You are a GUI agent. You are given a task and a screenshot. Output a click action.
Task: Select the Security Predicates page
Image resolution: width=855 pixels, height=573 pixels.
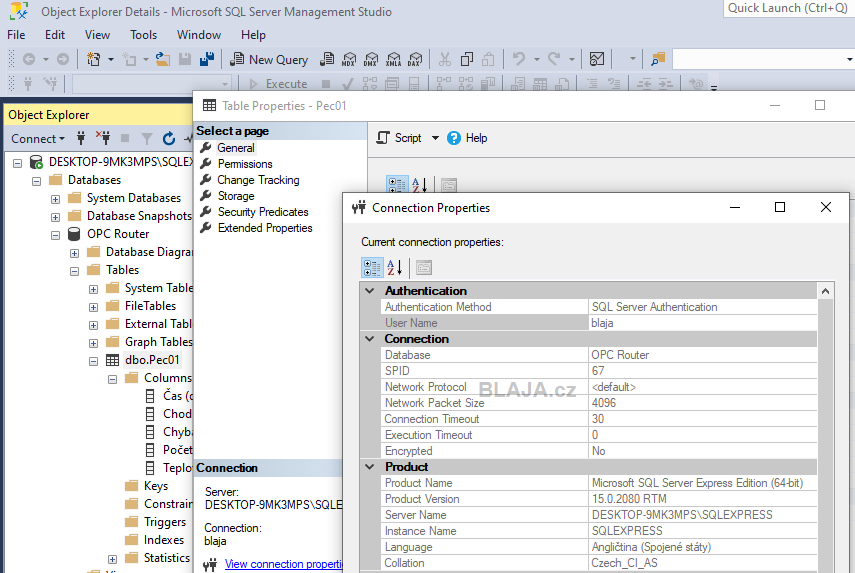(x=263, y=212)
